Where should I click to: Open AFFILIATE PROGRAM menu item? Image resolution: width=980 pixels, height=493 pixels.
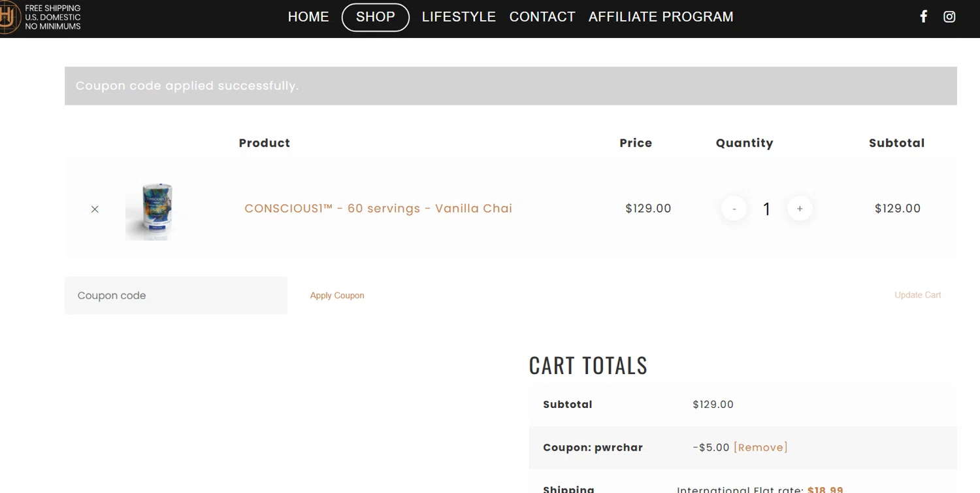(x=661, y=17)
